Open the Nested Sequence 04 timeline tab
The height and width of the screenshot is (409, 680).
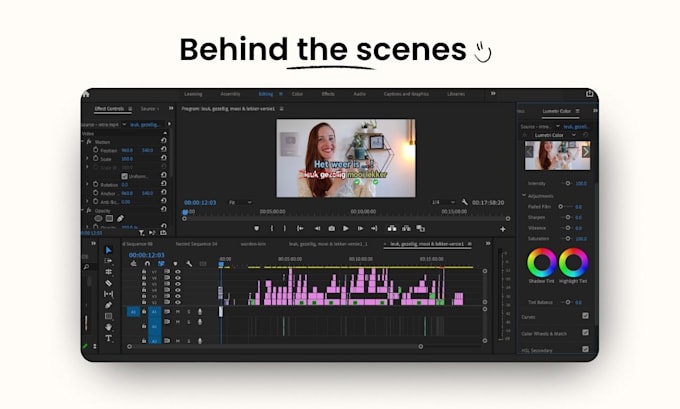point(196,244)
